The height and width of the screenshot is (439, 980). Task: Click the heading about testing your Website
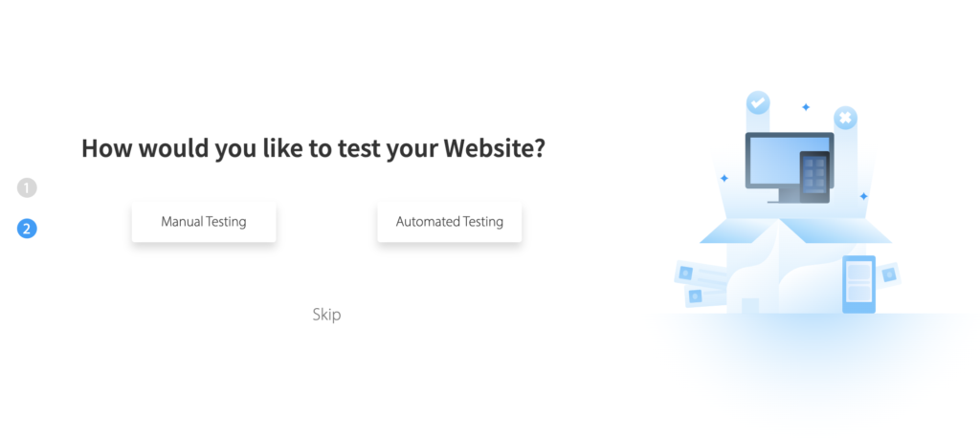(x=313, y=148)
